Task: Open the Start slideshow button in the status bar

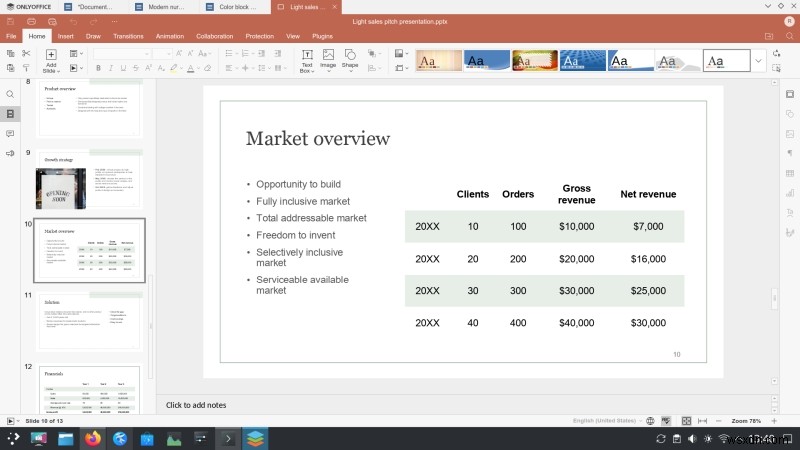Action: [x=10, y=421]
